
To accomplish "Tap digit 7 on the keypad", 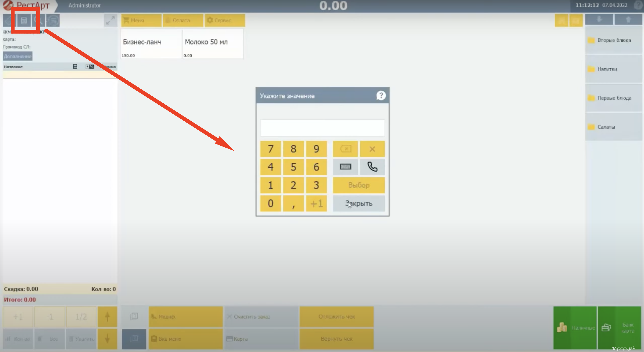I will (271, 149).
